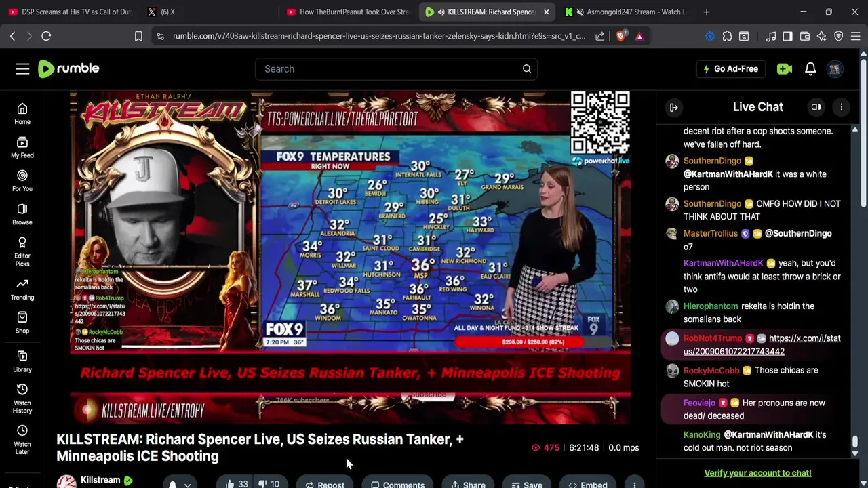868x488 pixels.
Task: Unmute the Asmongold247 Stream tab
Action: pos(580,12)
